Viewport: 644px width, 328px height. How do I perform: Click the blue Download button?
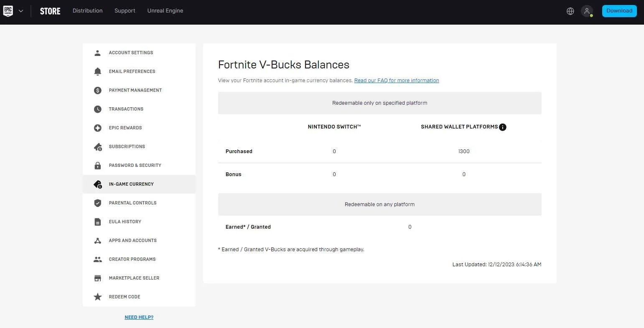click(619, 11)
